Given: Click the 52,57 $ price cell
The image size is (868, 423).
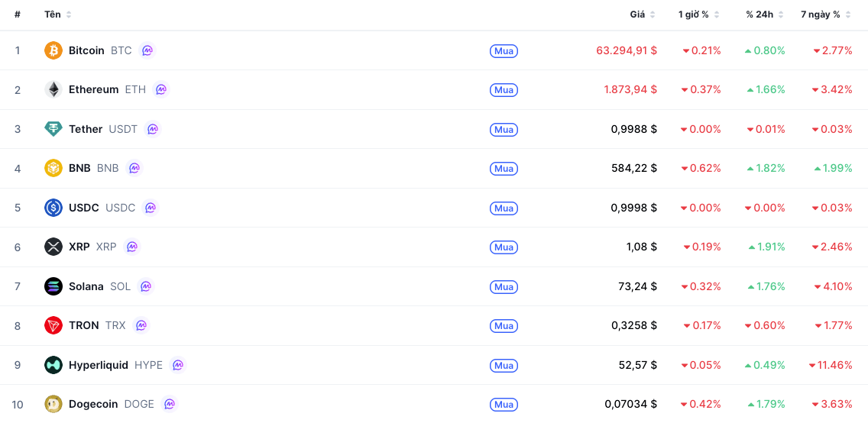Looking at the screenshot, I should point(638,365).
